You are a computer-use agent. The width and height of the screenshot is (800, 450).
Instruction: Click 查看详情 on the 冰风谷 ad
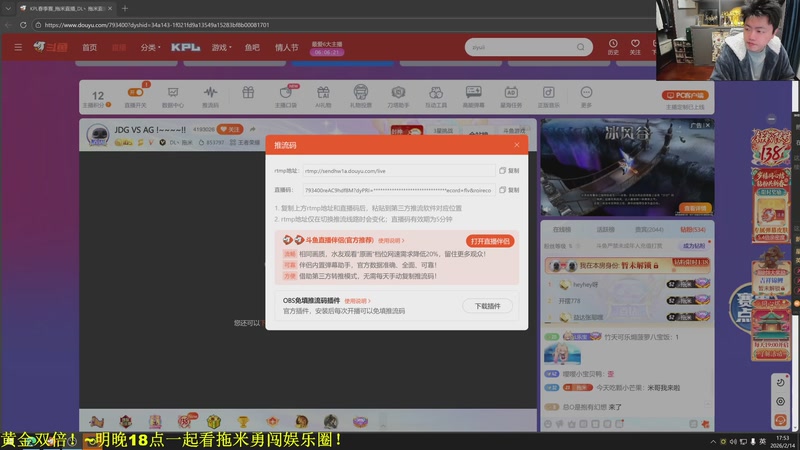[695, 208]
